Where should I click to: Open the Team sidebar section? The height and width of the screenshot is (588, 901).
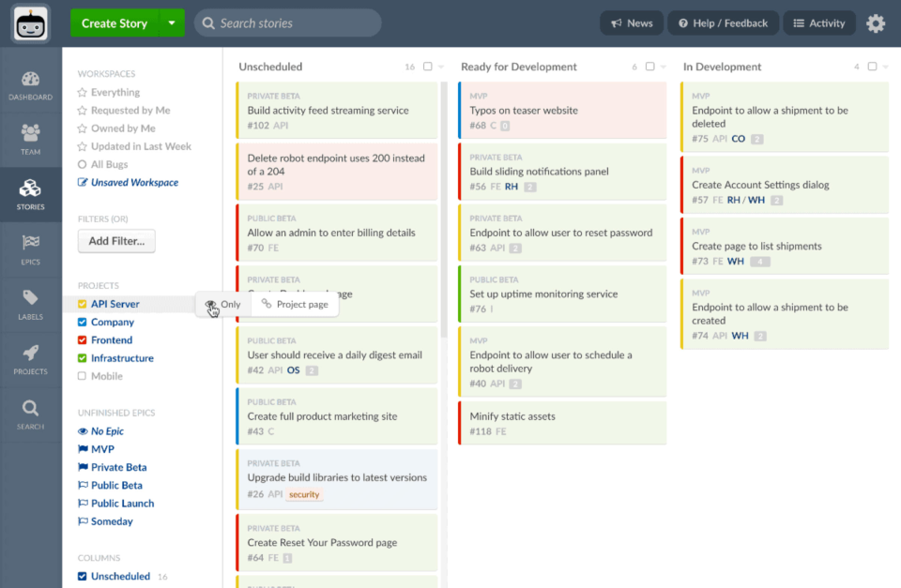(x=30, y=140)
